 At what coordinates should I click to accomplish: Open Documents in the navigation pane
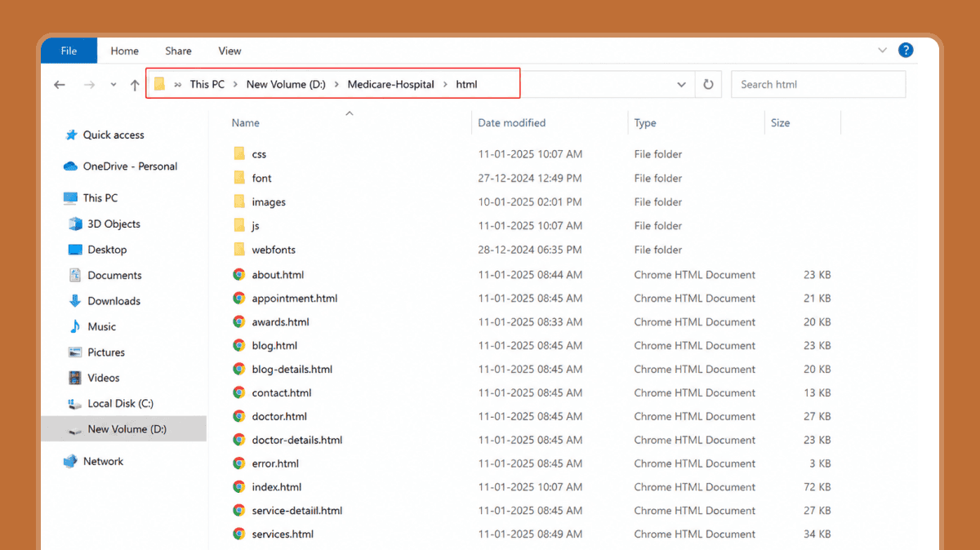[114, 276]
